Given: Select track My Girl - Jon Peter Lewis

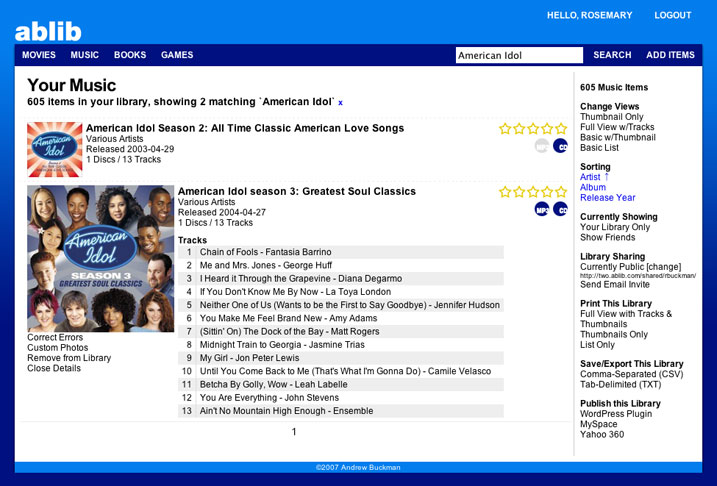Looking at the screenshot, I should [x=341, y=358].
